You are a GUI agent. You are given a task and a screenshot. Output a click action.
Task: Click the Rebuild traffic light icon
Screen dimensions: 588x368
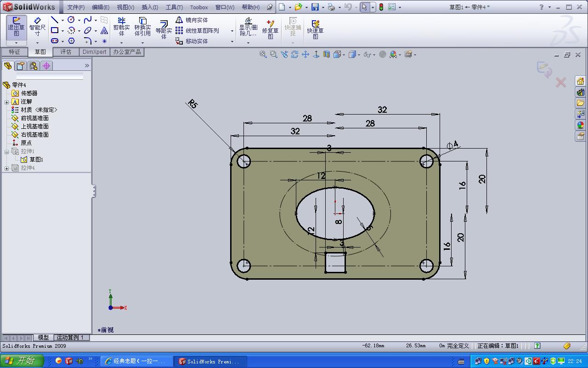tap(381, 7)
